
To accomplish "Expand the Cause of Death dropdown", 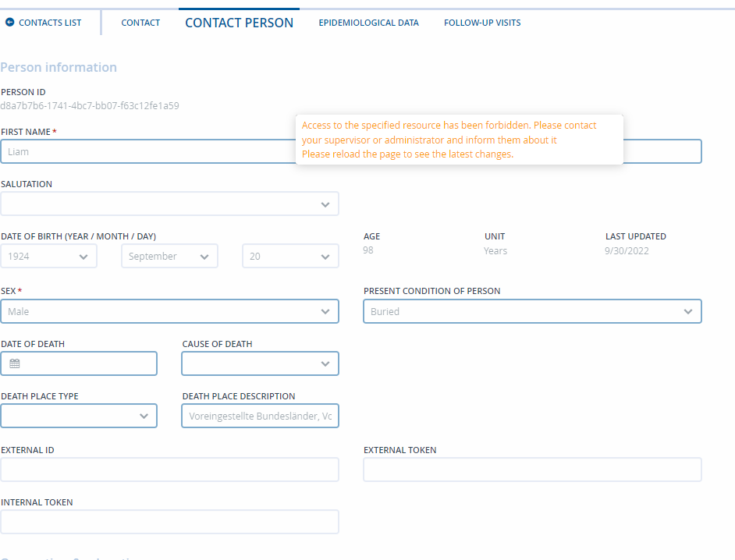I will (x=260, y=363).
